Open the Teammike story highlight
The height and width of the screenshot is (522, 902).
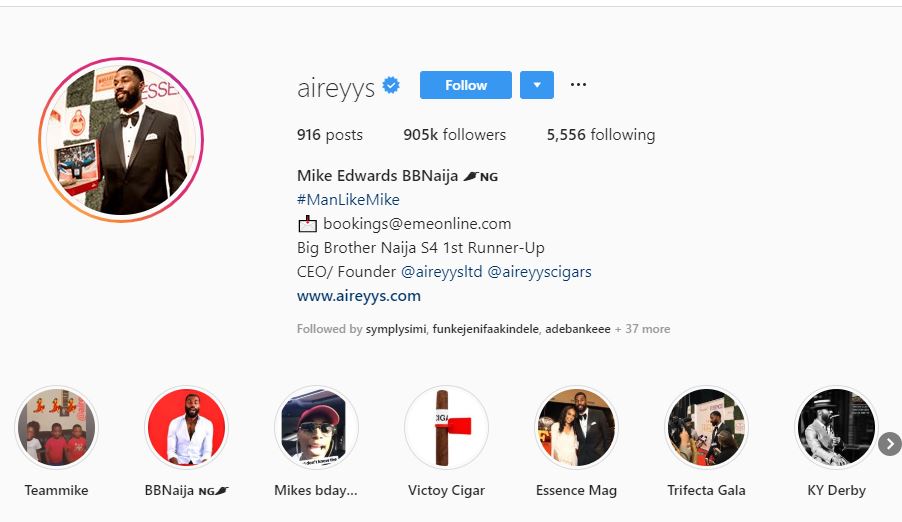point(56,428)
